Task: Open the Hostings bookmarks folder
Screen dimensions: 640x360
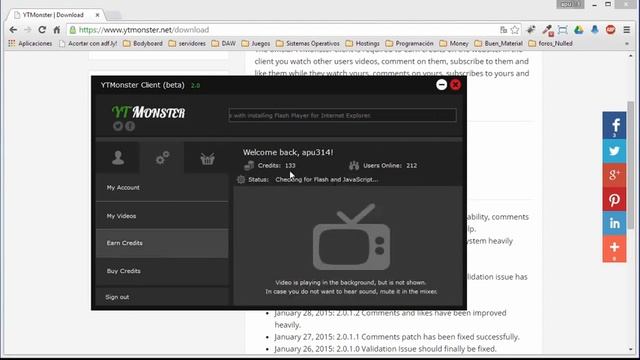Action: (362, 43)
